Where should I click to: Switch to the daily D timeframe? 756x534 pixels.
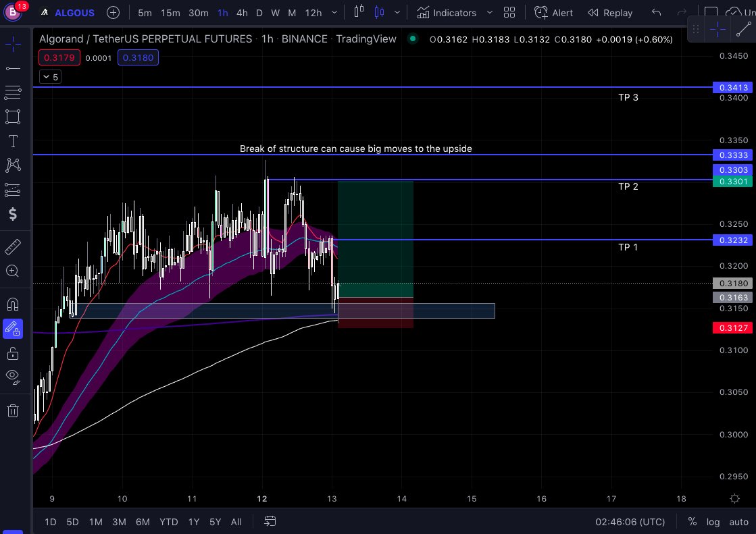click(x=259, y=13)
